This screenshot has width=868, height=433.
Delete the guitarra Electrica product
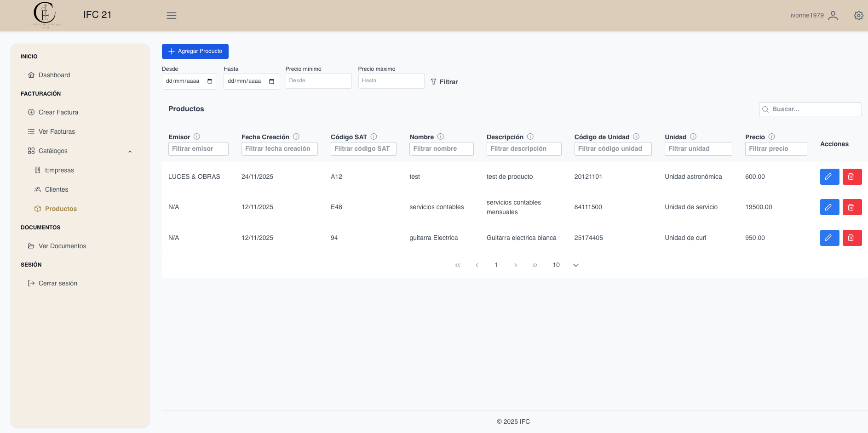coord(852,238)
